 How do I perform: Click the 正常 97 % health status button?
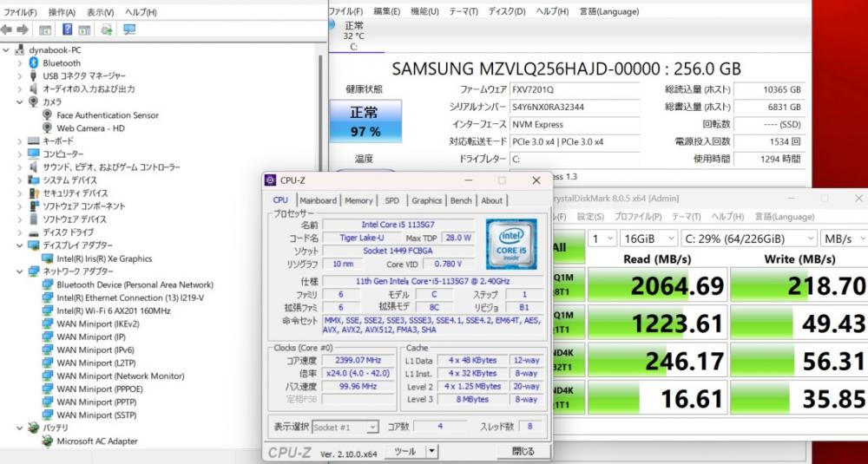(x=365, y=121)
